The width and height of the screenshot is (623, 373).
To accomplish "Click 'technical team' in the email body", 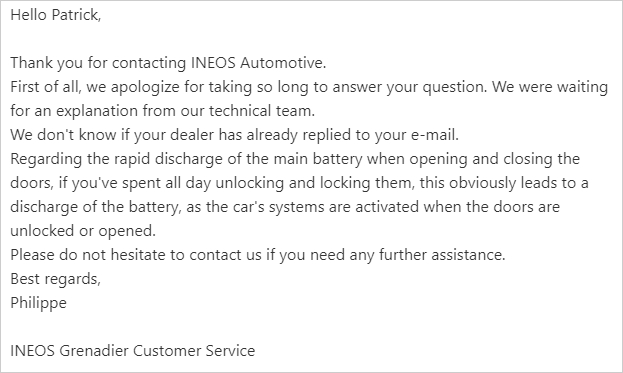I will (261, 111).
